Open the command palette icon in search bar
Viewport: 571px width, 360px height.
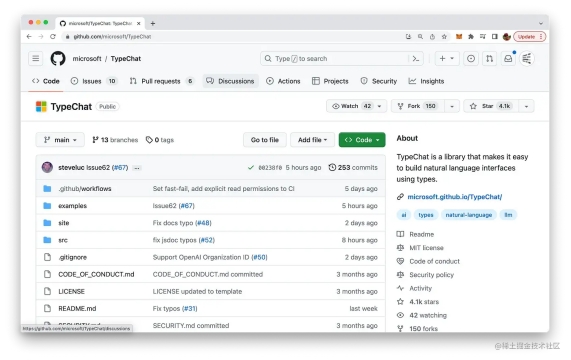(416, 59)
